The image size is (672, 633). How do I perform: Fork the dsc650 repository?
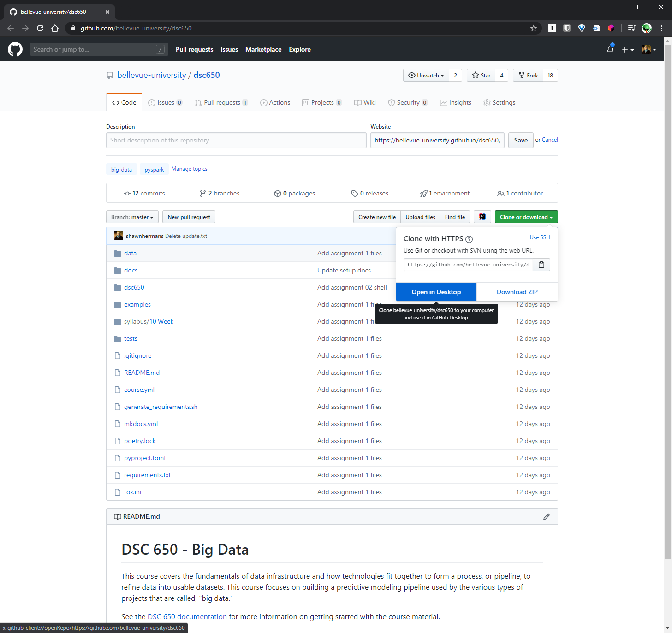(528, 75)
